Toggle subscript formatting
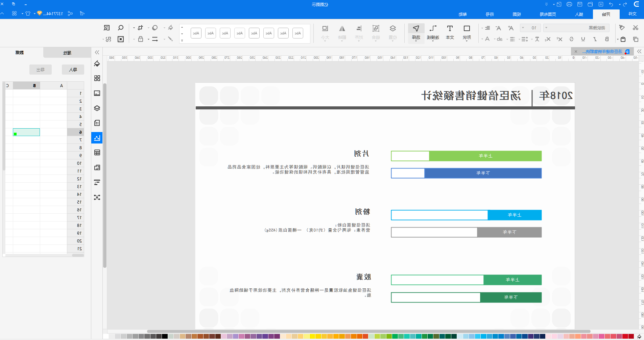644x340 pixels. click(x=548, y=39)
